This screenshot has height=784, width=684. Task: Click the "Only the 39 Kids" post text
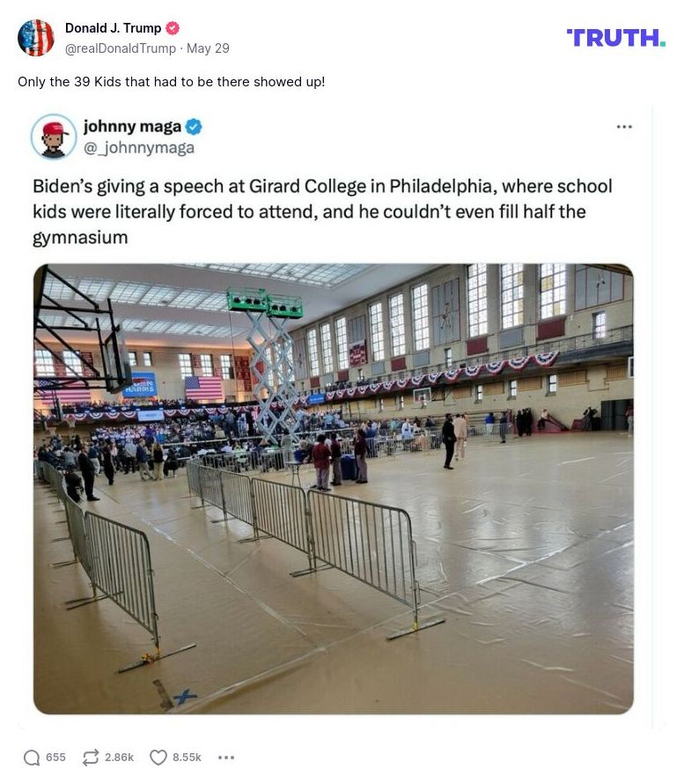(171, 82)
